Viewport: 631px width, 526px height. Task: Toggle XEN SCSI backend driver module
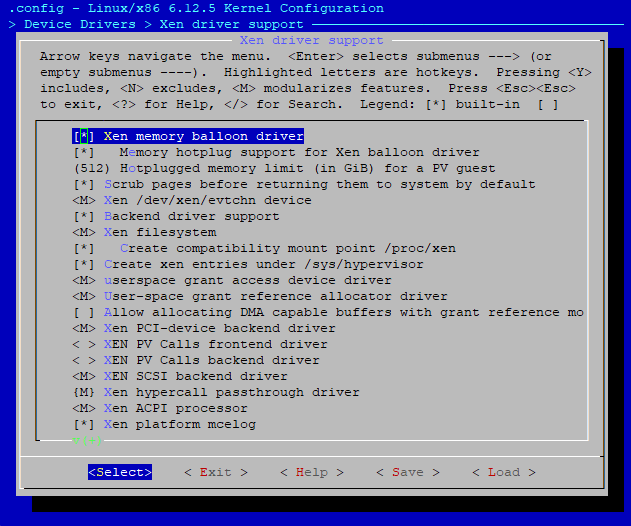(x=84, y=376)
